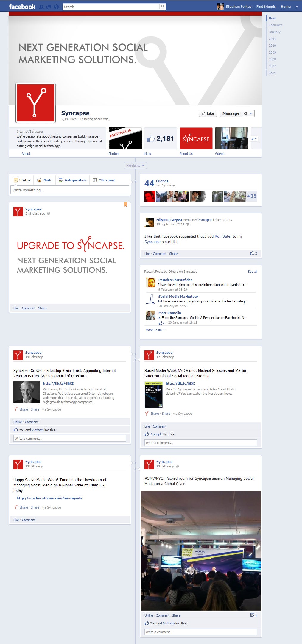Jump to 2008 on timeline
This screenshot has height=644, width=302.
273,59
